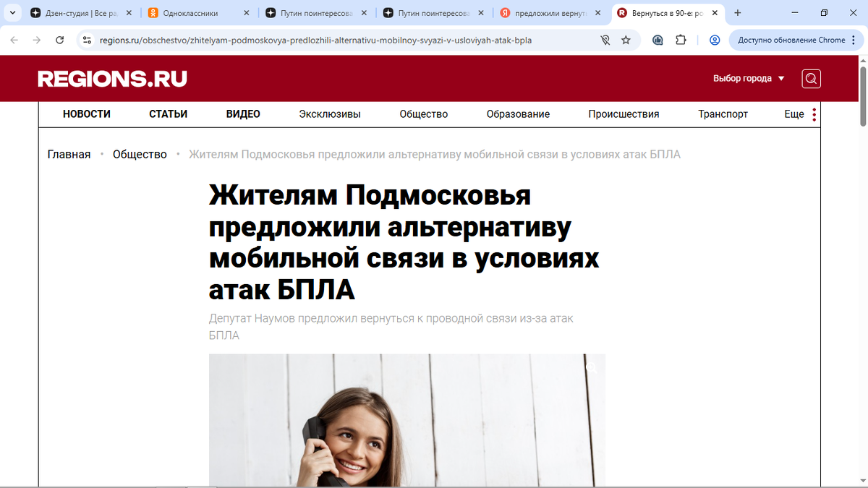Screen dimensions: 868x488
Task: Open the Chrome profile avatar icon
Action: pyautogui.click(x=715, y=40)
